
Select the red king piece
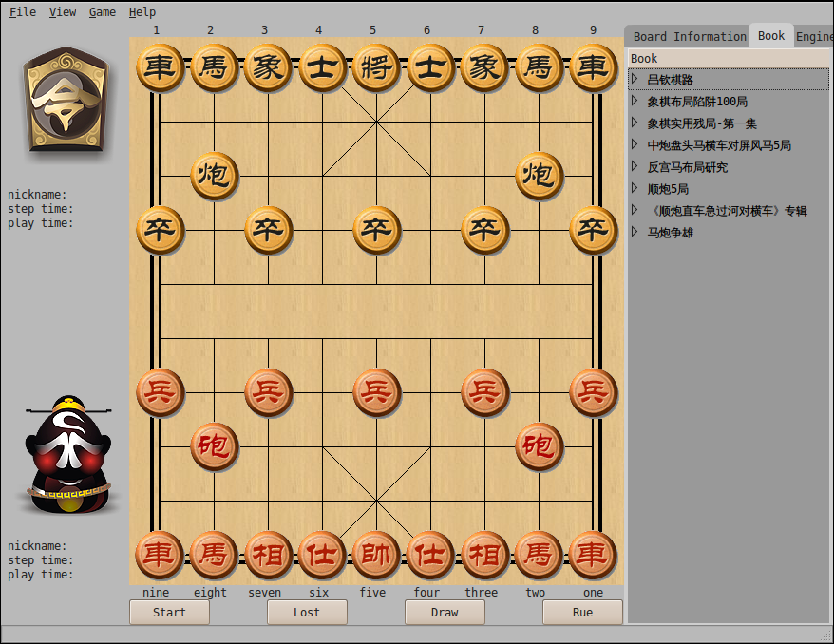(376, 555)
